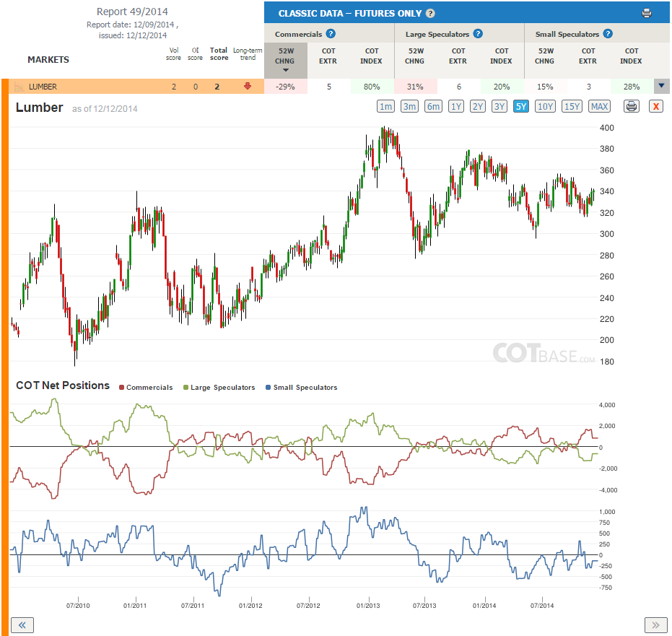Switch chart range to 10Y
Image resolution: width=672 pixels, height=636 pixels.
click(x=545, y=106)
